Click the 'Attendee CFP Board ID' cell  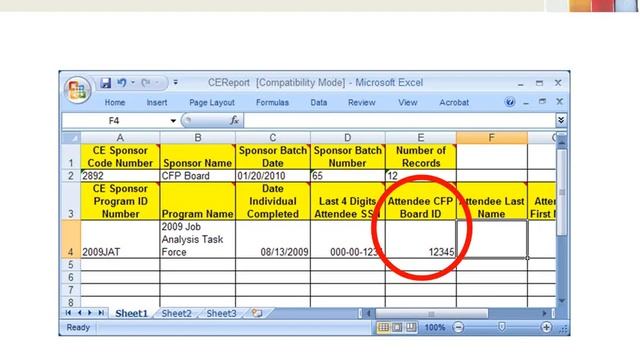(421, 201)
